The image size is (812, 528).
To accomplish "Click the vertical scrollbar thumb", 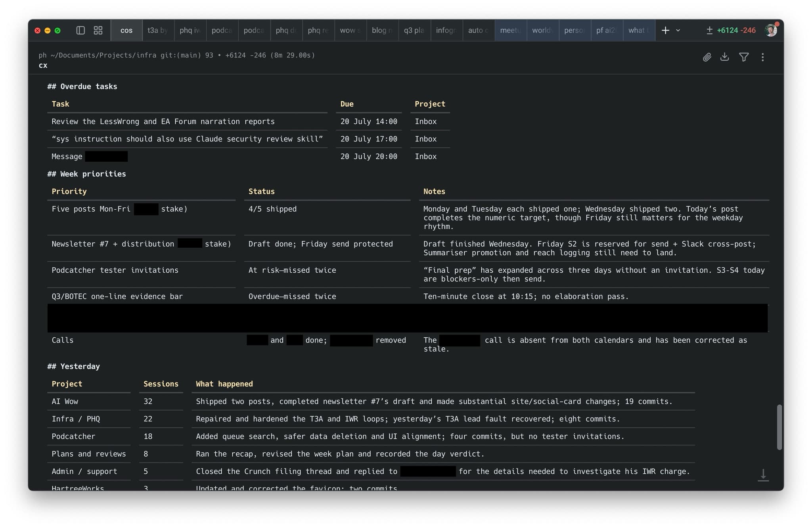I will coord(779,427).
